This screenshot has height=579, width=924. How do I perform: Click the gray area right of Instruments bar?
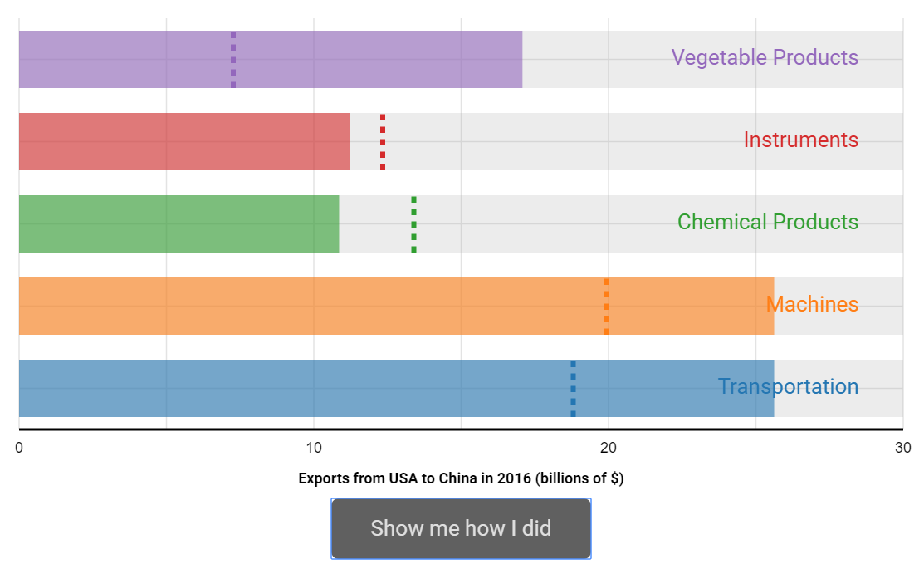(627, 142)
